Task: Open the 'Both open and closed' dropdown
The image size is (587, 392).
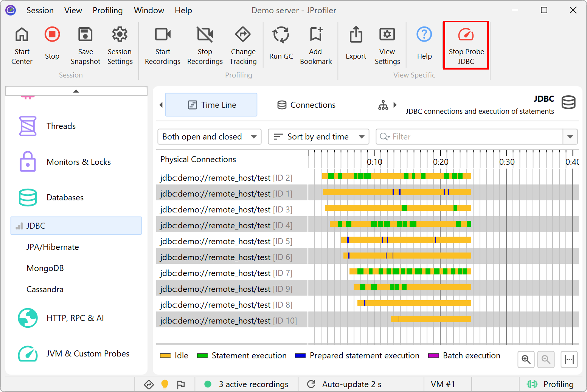Action: point(209,137)
